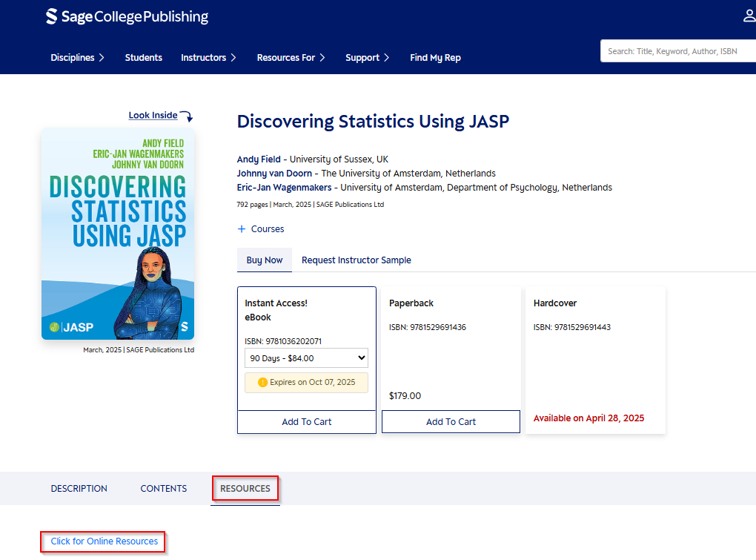
Task: Open Click for Online Resources link
Action: 105,541
